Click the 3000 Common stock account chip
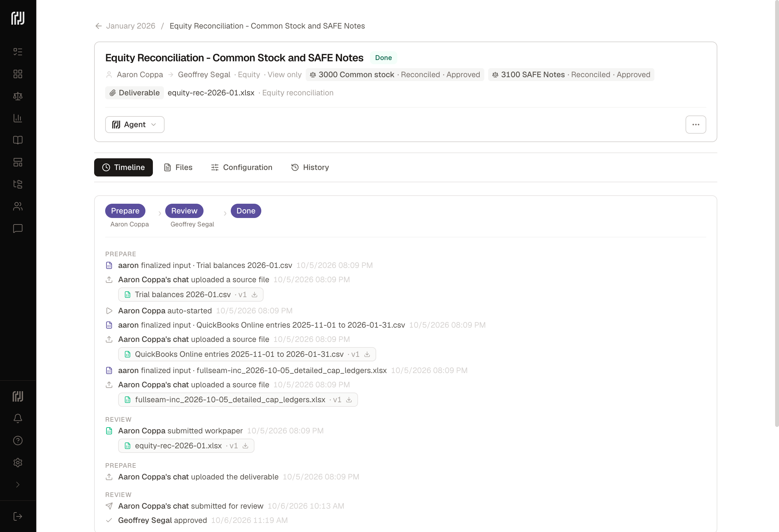This screenshot has height=532, width=779. (395, 75)
